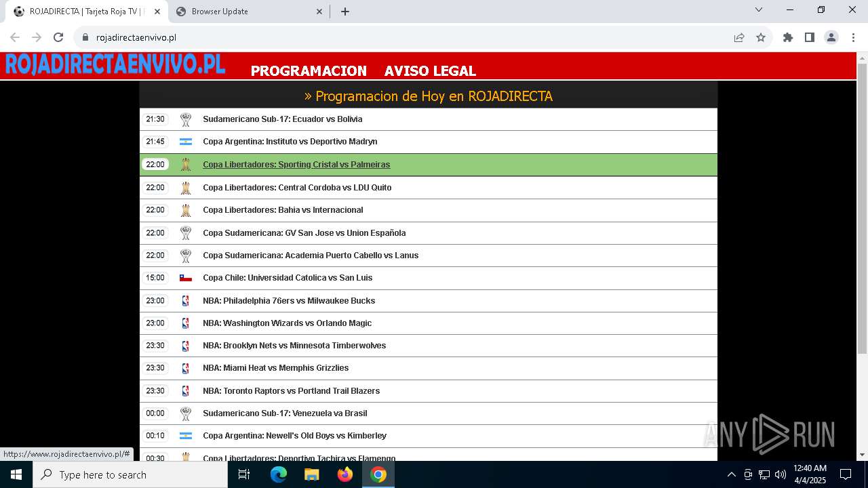This screenshot has height=488, width=868.
Task: Open Academia Puerto Cabello vs Lanus match
Action: pos(311,256)
